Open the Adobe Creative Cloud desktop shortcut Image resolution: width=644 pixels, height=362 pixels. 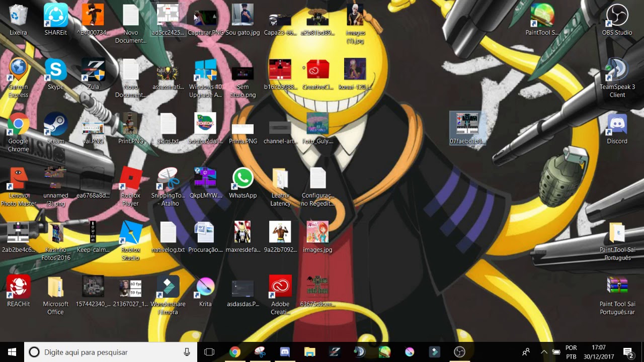tap(280, 296)
